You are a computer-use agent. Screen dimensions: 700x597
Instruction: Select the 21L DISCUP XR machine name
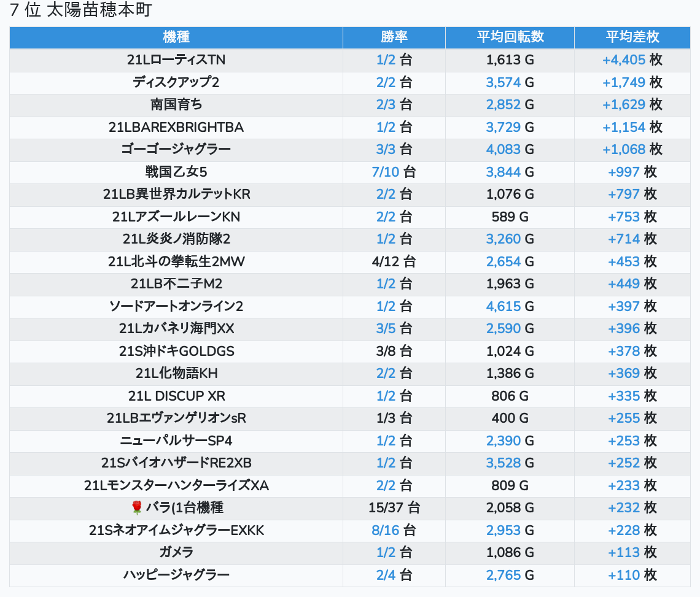click(176, 396)
